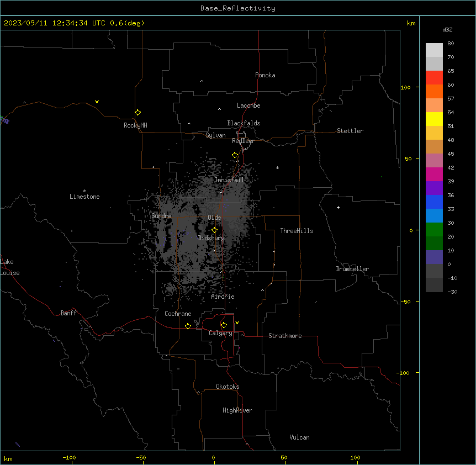Click the yellow V marker east of Calgary
Image resolution: width=476 pixels, height=465 pixels.
pos(237,323)
